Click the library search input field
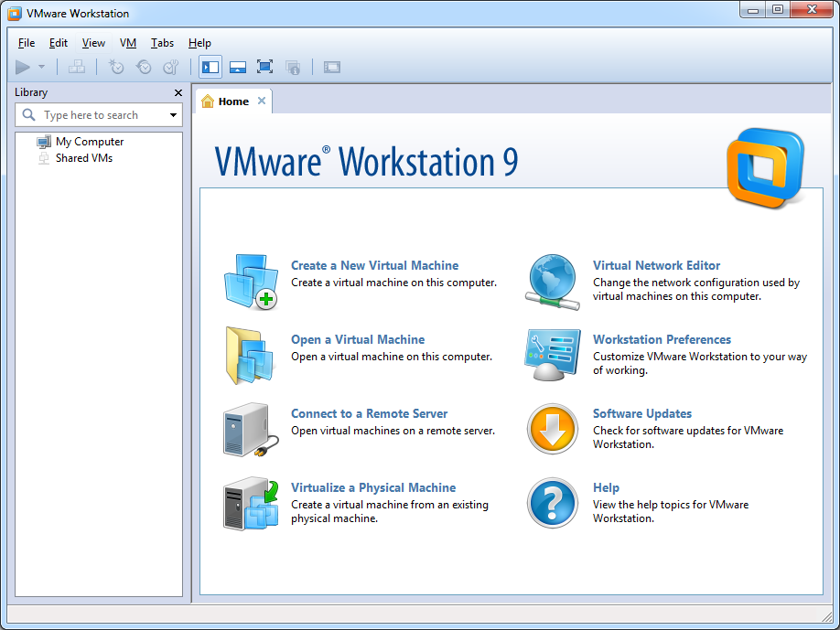840x630 pixels. point(101,115)
